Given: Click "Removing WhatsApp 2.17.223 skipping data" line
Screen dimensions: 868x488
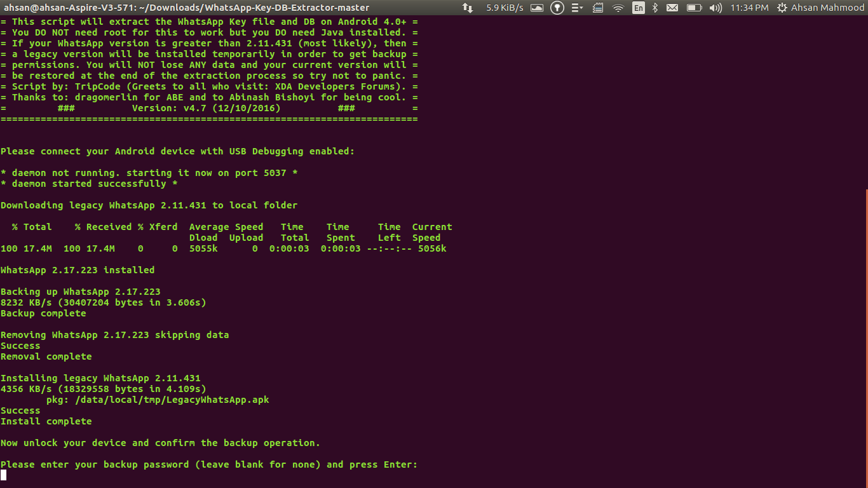Looking at the screenshot, I should coord(115,335).
